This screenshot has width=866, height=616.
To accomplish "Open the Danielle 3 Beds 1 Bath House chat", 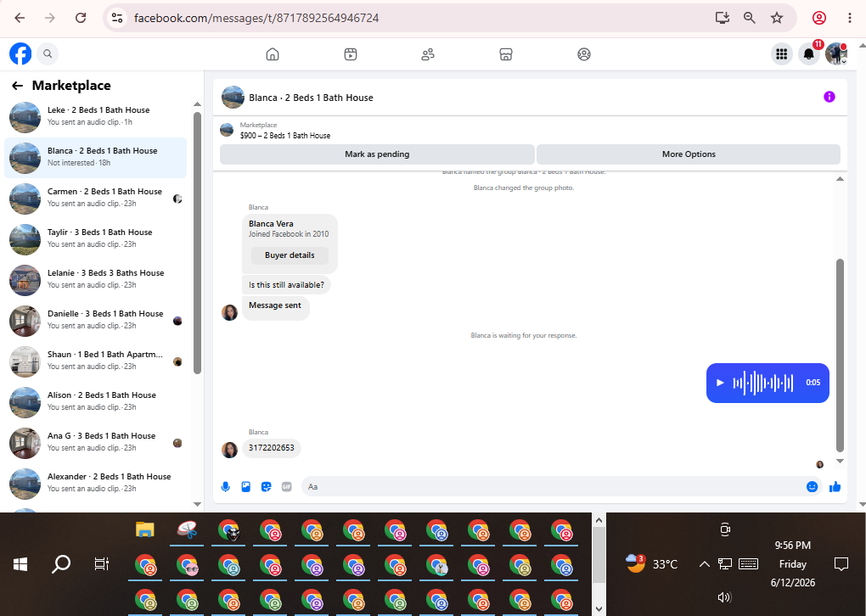I will (x=96, y=321).
